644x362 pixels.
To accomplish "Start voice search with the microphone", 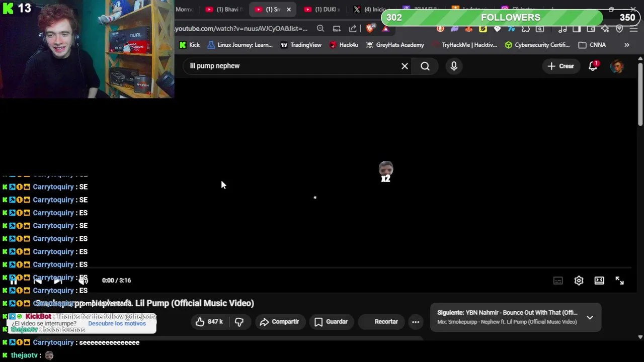I will (x=454, y=66).
